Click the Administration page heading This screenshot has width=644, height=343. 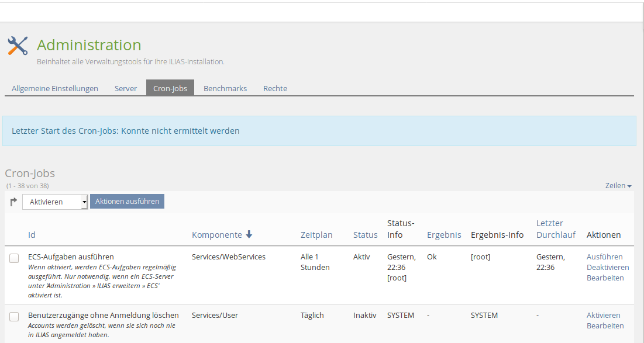[89, 45]
